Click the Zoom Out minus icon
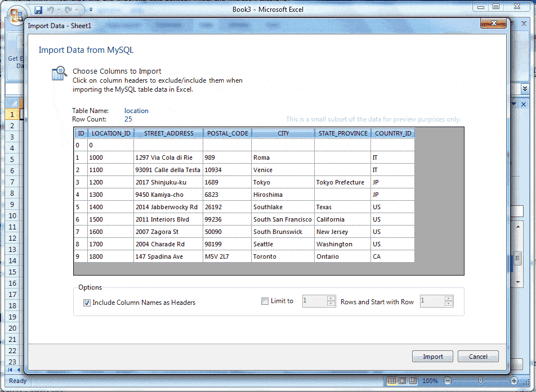This screenshot has width=536, height=392. 448,381
